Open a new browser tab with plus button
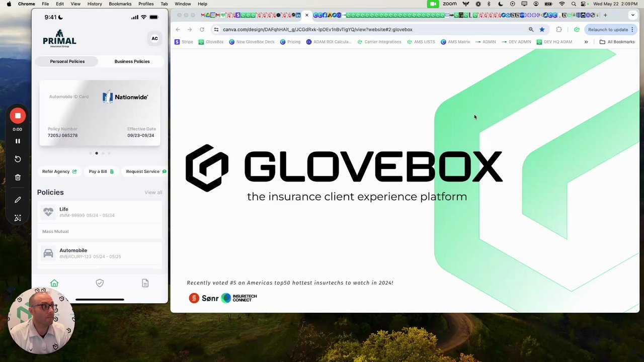The image size is (644, 362). (x=605, y=15)
